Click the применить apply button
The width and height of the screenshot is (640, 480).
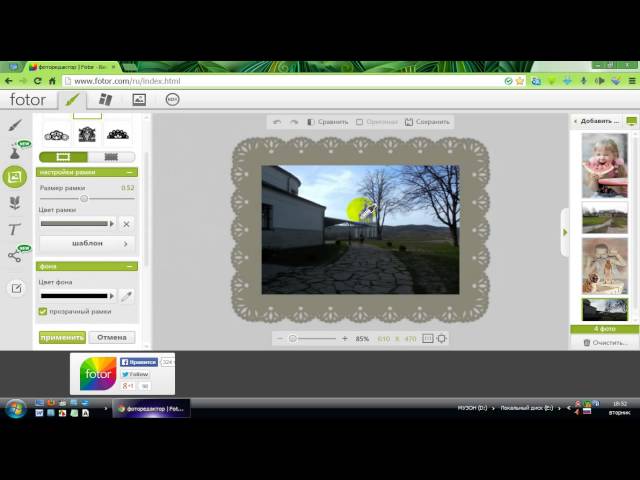pos(62,338)
